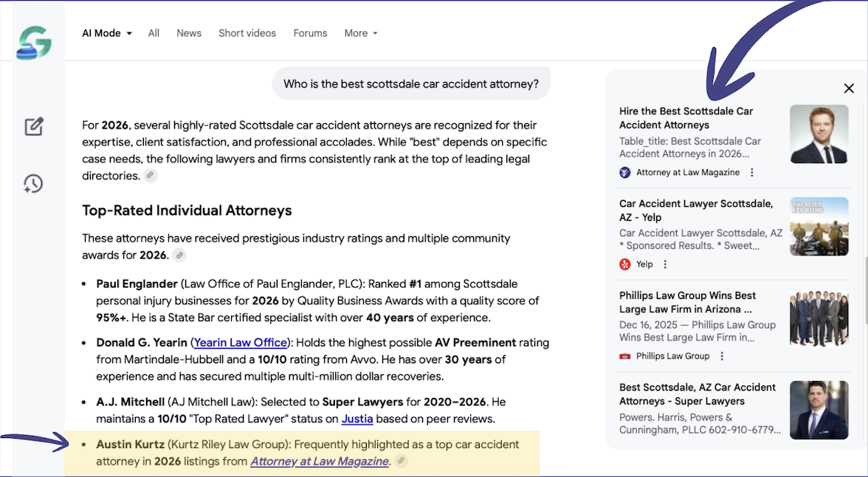
Task: Expand the AI Mode dropdown
Action: pos(107,33)
